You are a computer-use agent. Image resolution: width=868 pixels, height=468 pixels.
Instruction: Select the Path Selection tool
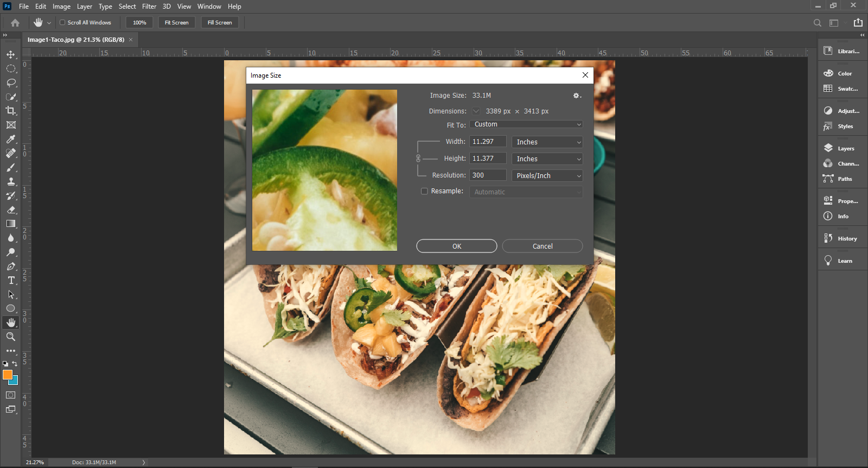[x=11, y=294]
